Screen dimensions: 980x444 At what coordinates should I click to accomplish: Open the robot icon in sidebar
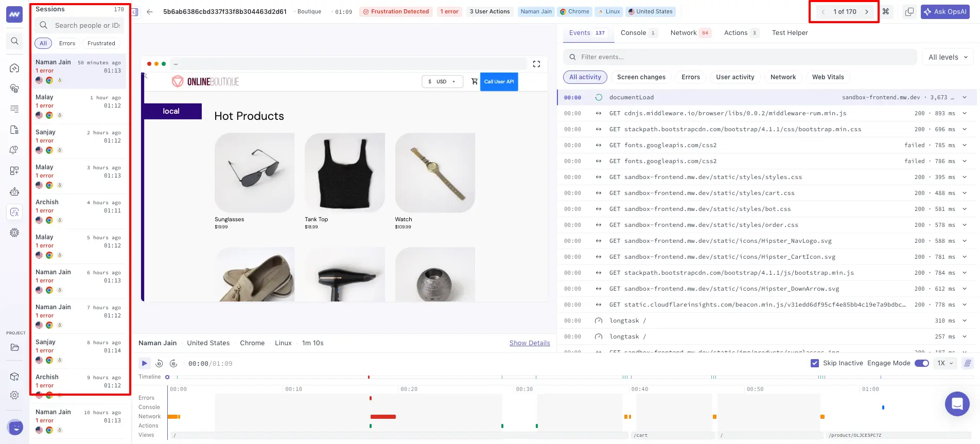(14, 191)
